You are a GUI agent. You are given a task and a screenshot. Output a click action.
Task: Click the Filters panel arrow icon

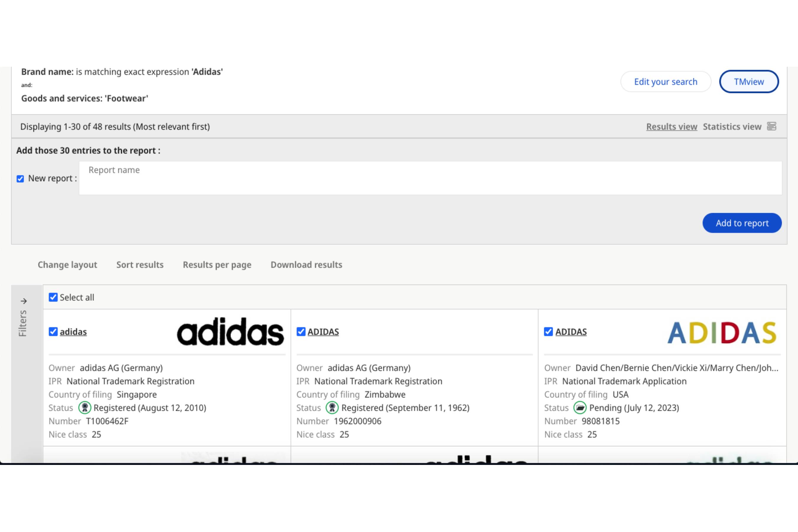tap(24, 301)
